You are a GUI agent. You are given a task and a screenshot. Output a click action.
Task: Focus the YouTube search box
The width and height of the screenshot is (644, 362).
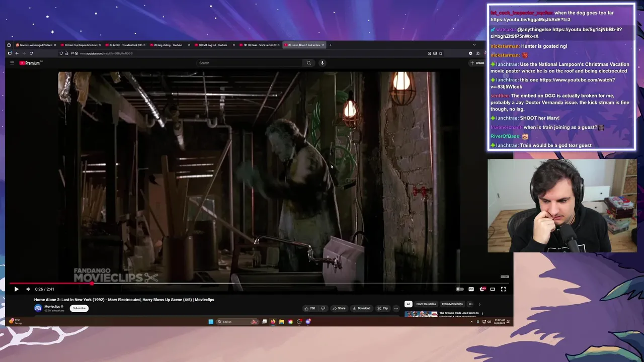(x=250, y=63)
